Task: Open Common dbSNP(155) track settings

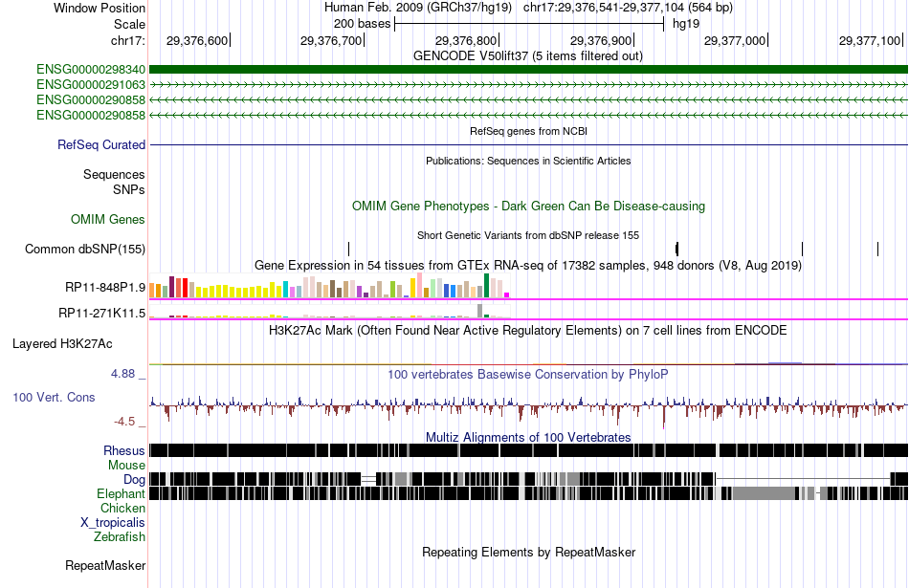Action: (84, 250)
